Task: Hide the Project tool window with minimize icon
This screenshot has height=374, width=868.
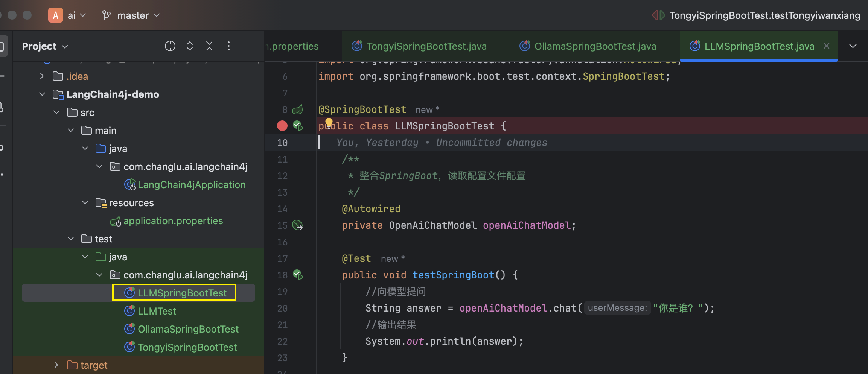Action: point(248,46)
